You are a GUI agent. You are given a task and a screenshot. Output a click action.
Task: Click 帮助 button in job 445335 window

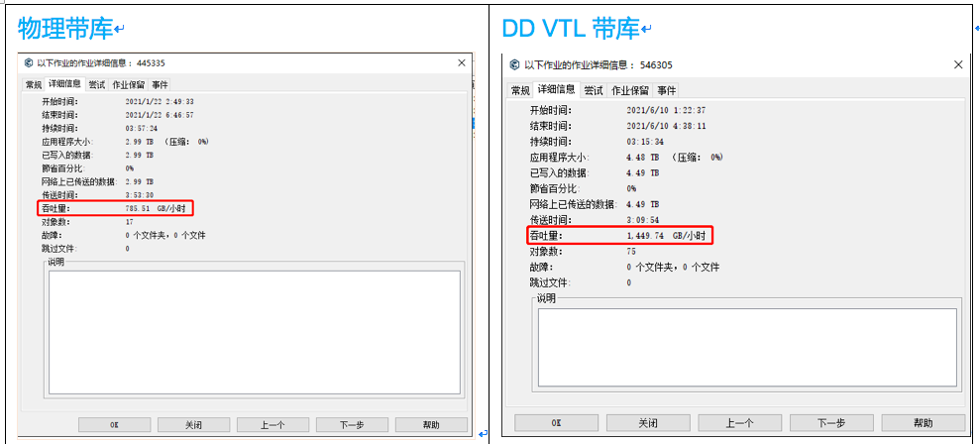(x=431, y=424)
